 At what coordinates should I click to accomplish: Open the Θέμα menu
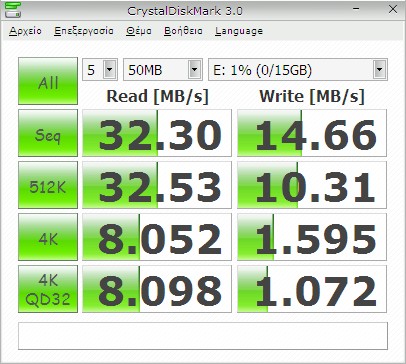(x=139, y=31)
